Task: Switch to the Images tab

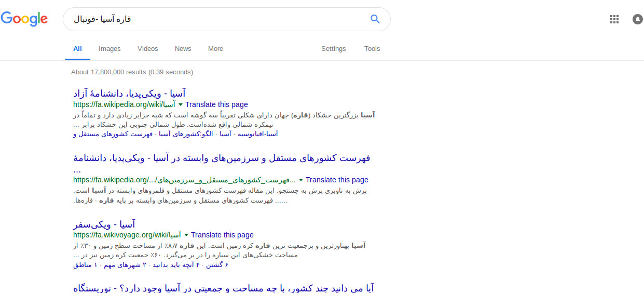Action: click(x=109, y=49)
